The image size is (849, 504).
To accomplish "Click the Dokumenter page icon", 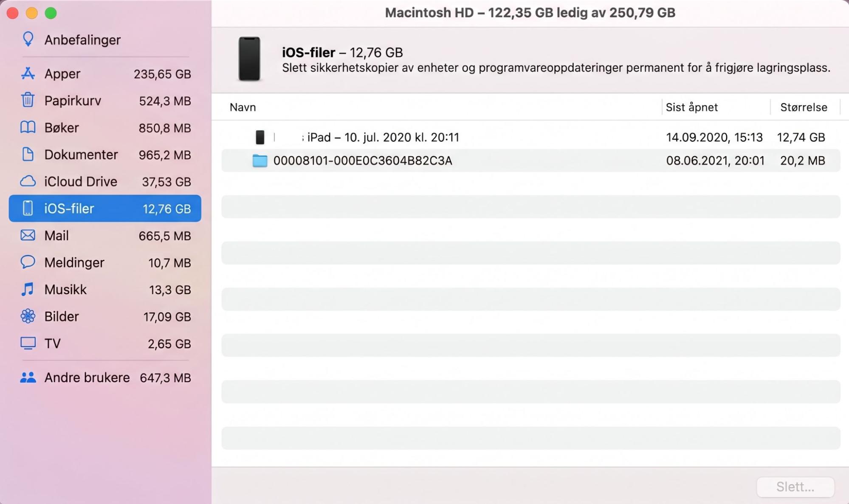I will coord(28,154).
